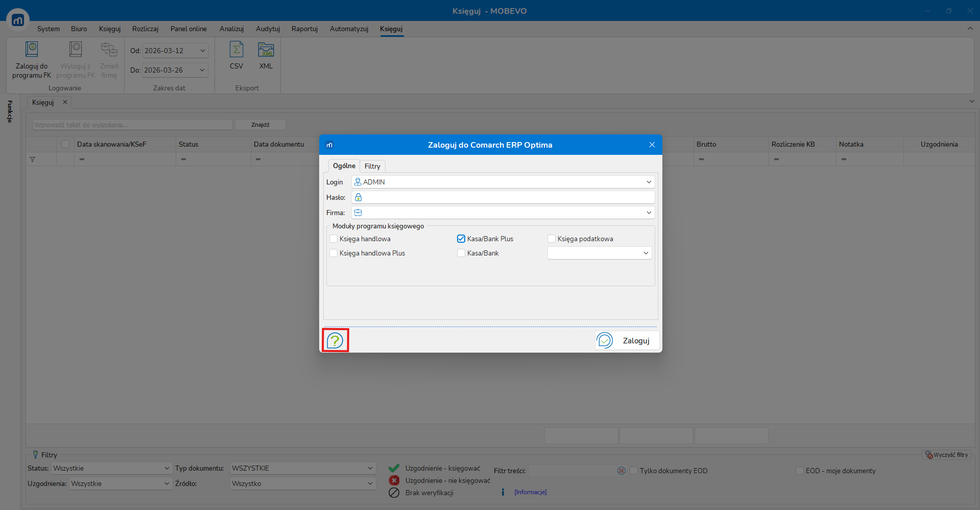Image resolution: width=980 pixels, height=510 pixels.
Task: Open the Raportuj menu
Action: (304, 29)
